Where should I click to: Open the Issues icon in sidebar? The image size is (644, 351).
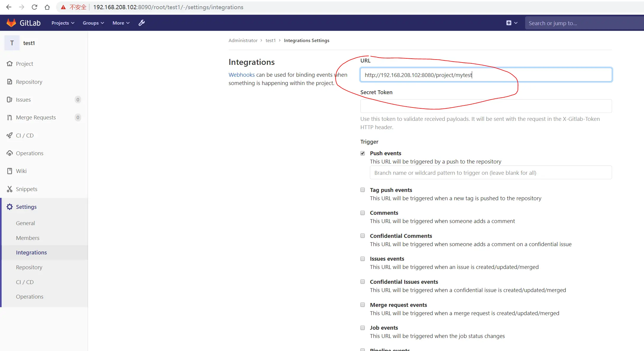coord(10,100)
